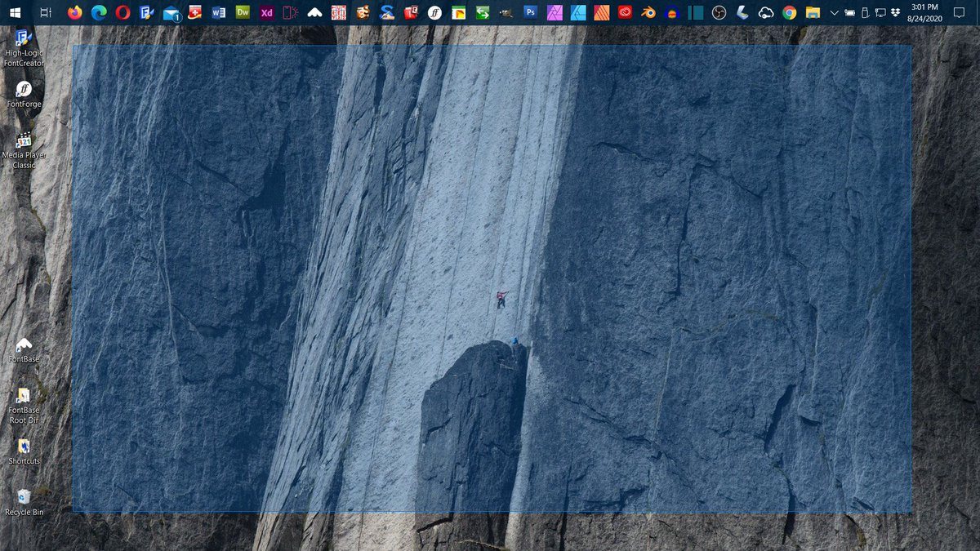Screen dimensions: 980x551
Task: Launch Firefox from the taskbar
Action: coord(75,12)
